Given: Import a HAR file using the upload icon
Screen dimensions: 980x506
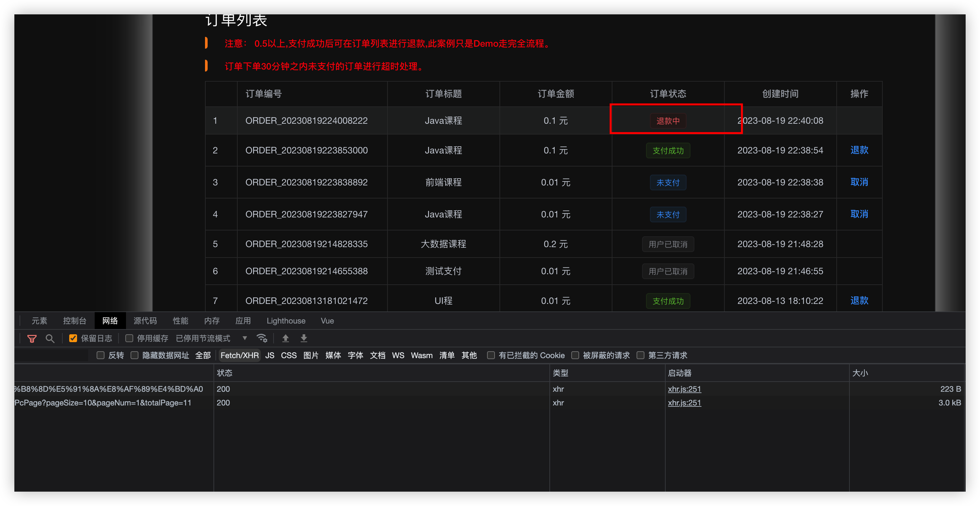Looking at the screenshot, I should pyautogui.click(x=285, y=338).
